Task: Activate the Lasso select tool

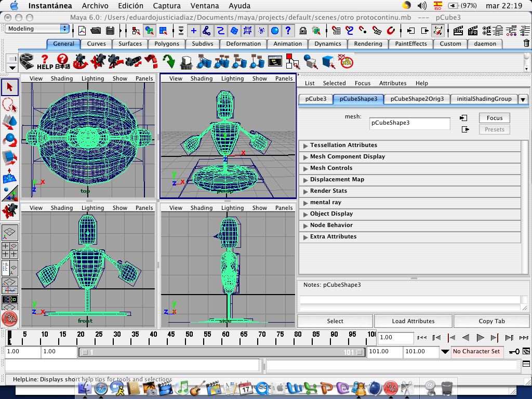Action: 9,104
